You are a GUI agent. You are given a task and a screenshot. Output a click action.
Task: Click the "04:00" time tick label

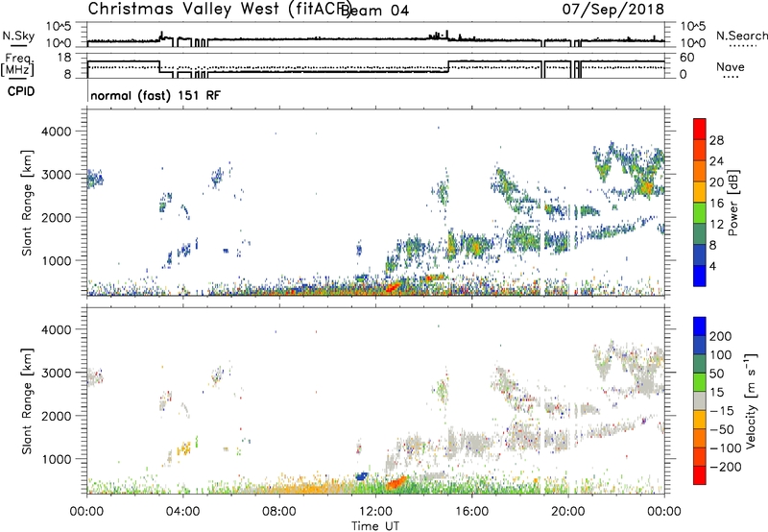[x=182, y=512]
